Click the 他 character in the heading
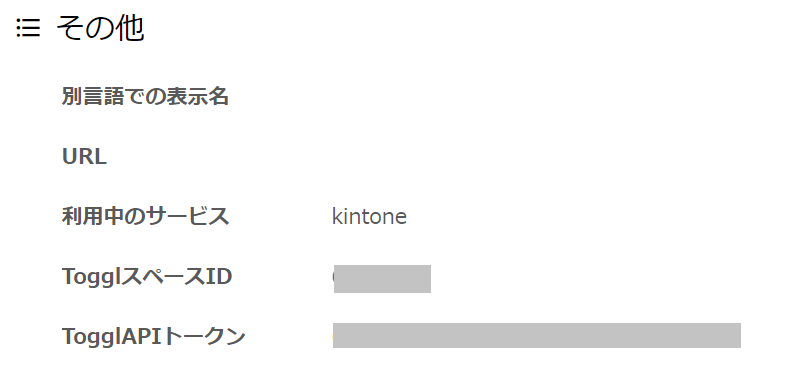793x379 pixels. (x=130, y=28)
